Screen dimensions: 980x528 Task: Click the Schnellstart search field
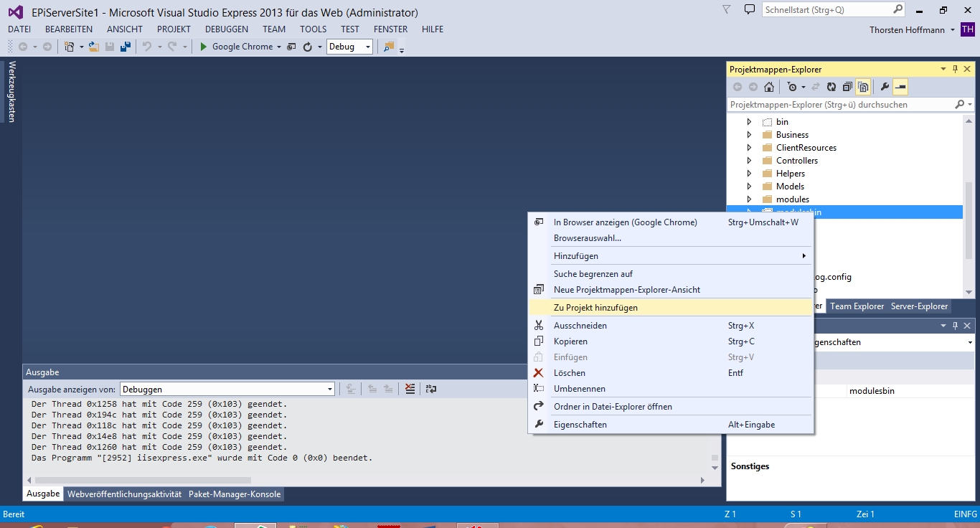(827, 10)
